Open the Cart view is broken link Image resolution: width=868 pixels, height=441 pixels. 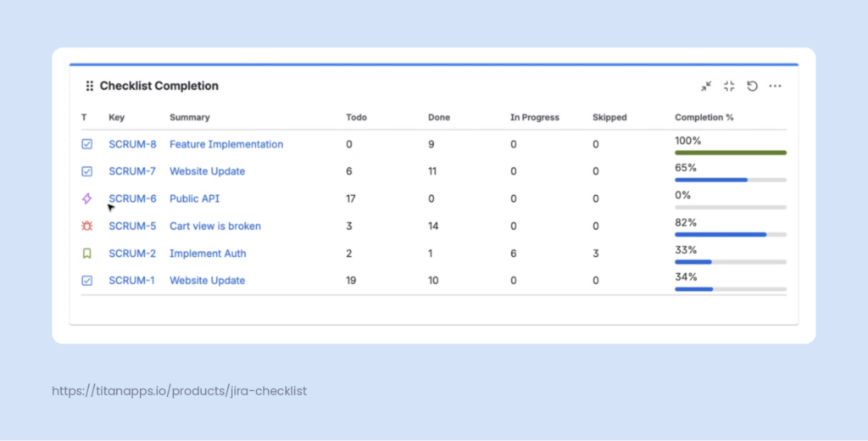coord(215,226)
